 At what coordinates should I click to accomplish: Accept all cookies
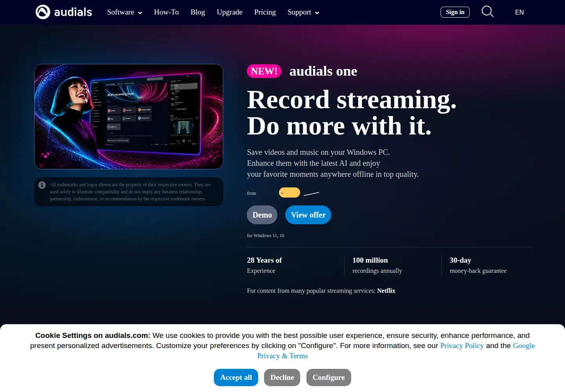[236, 377]
